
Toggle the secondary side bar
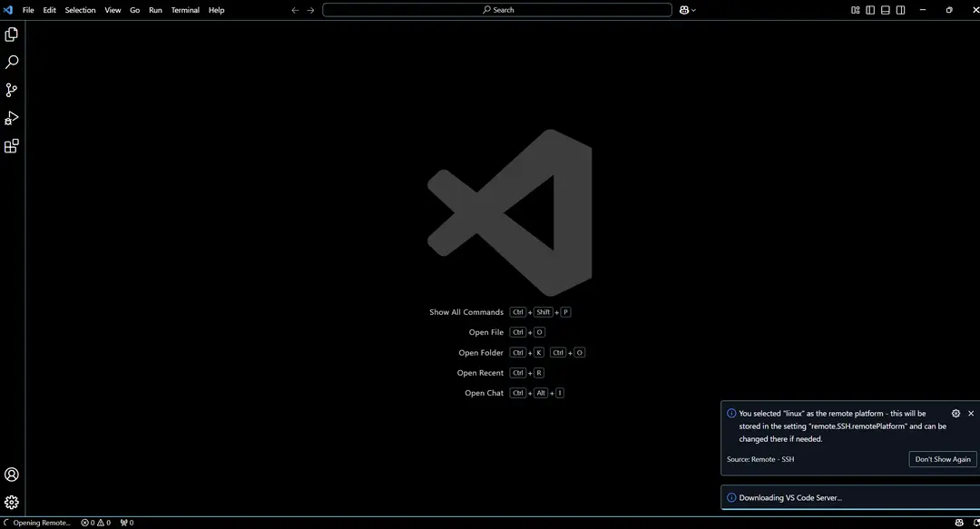(x=901, y=10)
